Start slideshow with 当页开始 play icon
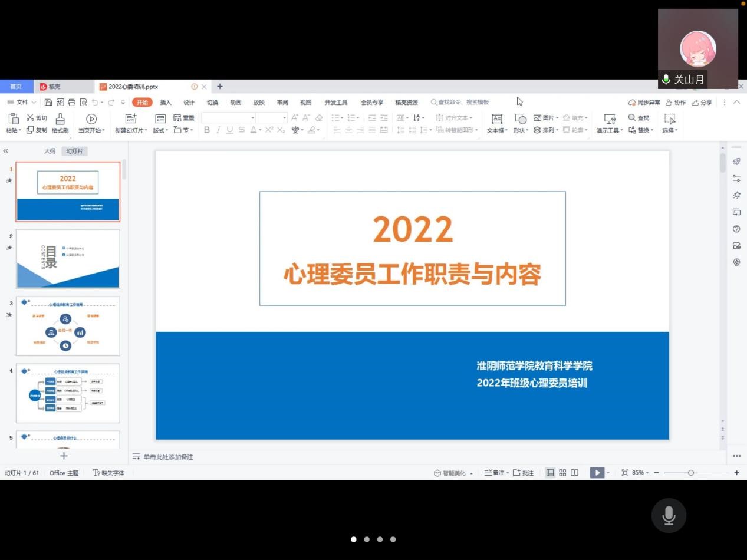This screenshot has width=747, height=560. coord(91,119)
